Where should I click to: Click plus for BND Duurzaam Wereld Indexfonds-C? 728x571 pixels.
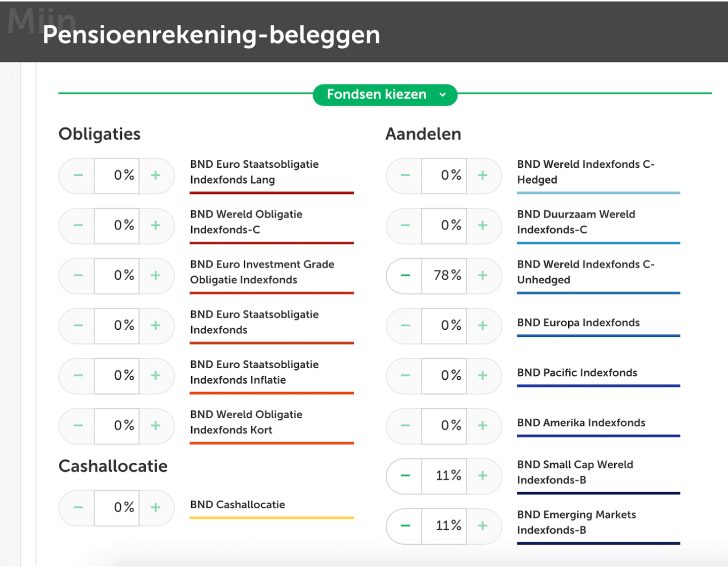coord(483,225)
